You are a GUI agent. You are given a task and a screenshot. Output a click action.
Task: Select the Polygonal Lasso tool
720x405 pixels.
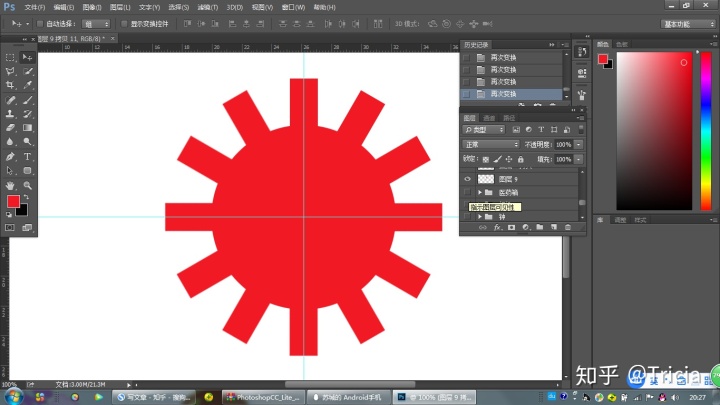(x=10, y=71)
